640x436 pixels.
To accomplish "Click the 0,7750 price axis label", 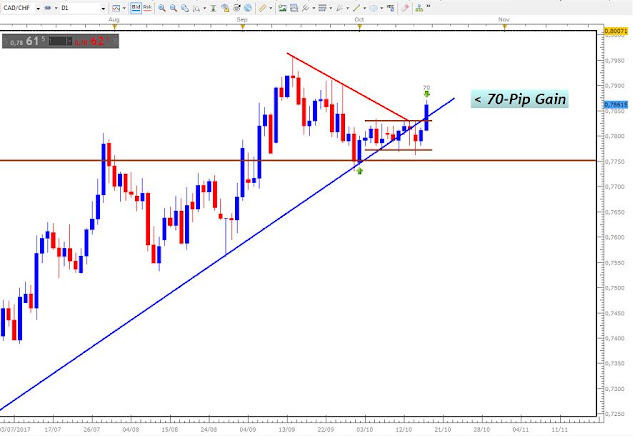I will tap(614, 162).
